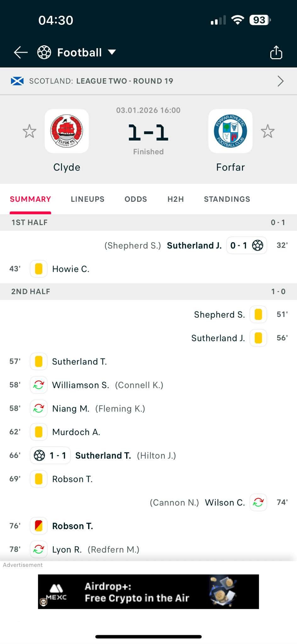The height and width of the screenshot is (644, 297).
Task: Open the STANDINGS tab
Action: click(x=227, y=199)
